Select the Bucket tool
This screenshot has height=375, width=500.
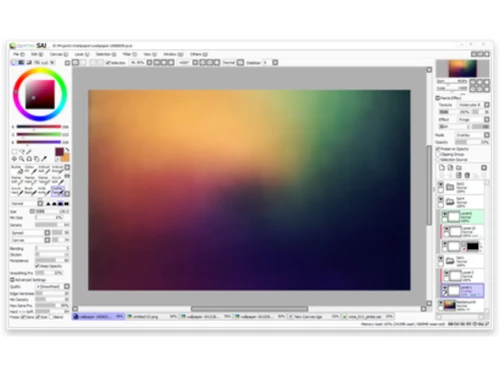pos(17,169)
